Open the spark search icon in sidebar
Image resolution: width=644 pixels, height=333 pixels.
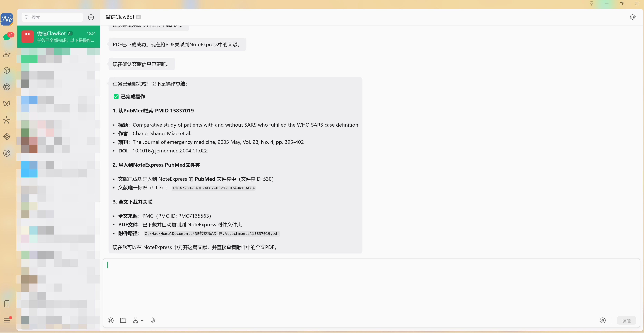[7, 120]
